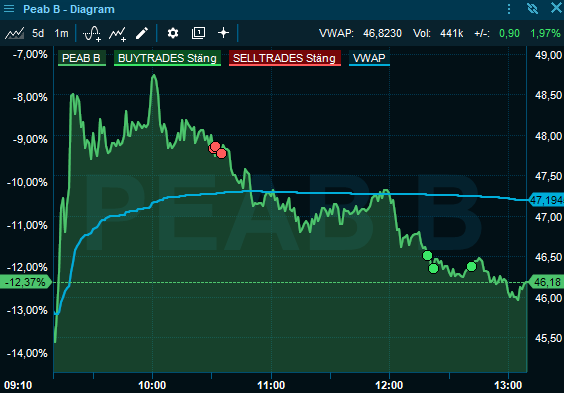This screenshot has width=564, height=393.
Task: Click the 1,97% change value
Action: click(545, 33)
